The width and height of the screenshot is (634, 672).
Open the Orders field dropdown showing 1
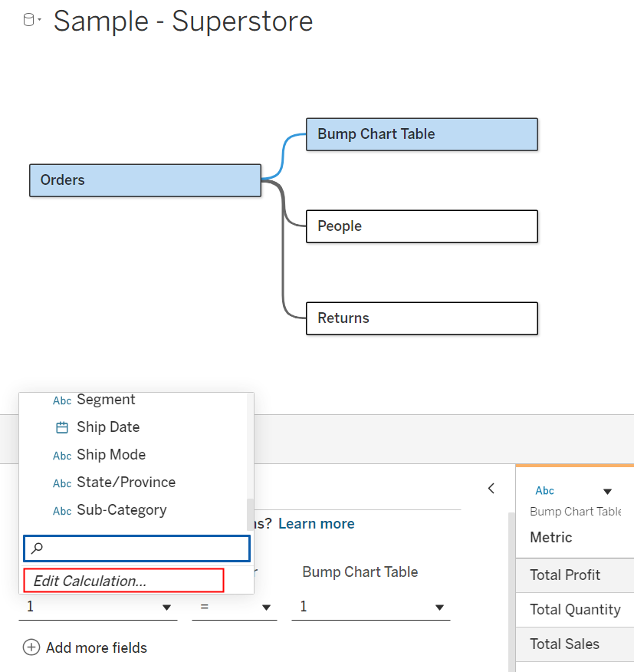98,607
